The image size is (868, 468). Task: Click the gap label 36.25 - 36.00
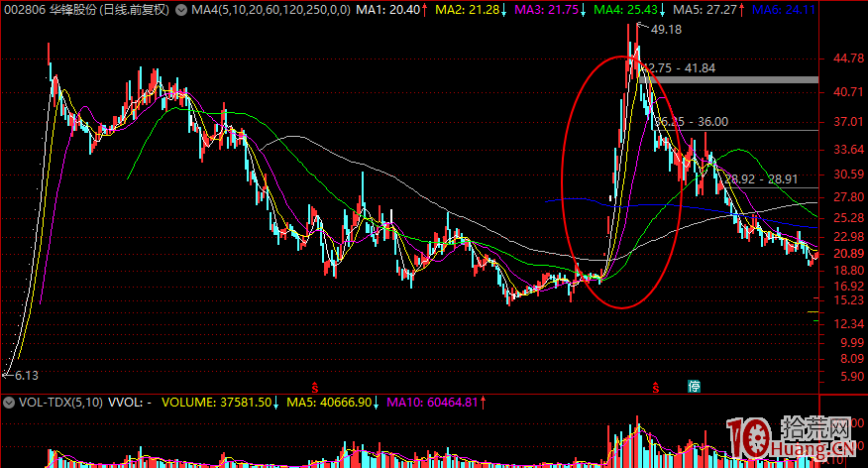tap(692, 122)
